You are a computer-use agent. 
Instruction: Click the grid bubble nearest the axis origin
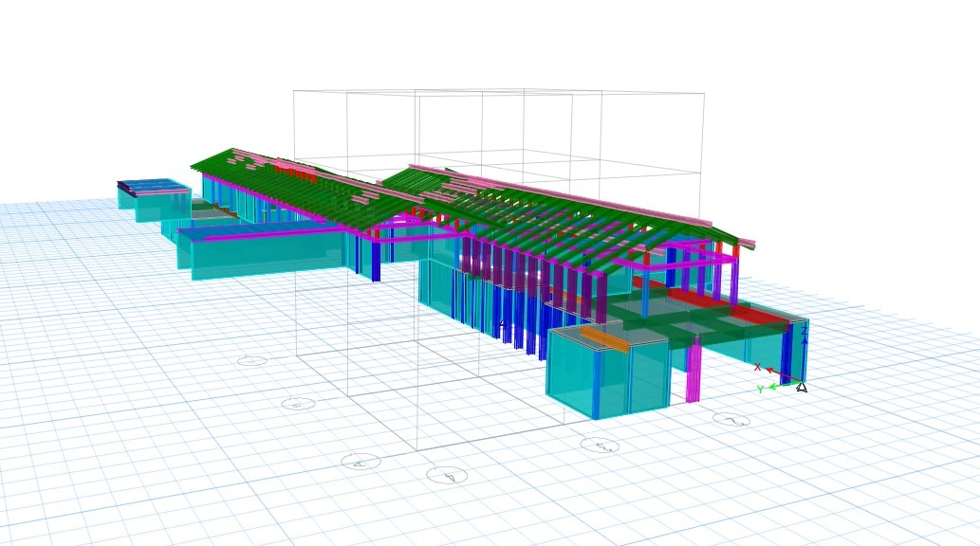[731, 420]
